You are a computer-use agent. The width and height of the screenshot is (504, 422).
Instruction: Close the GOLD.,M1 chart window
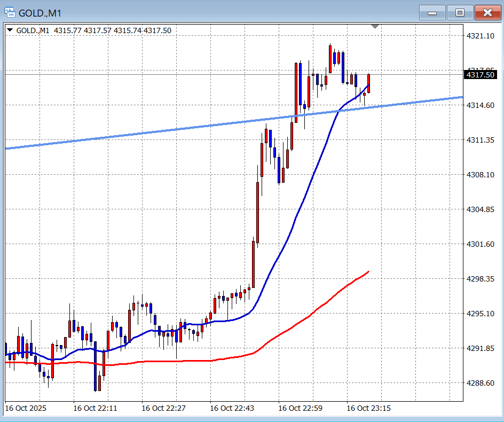pyautogui.click(x=487, y=13)
